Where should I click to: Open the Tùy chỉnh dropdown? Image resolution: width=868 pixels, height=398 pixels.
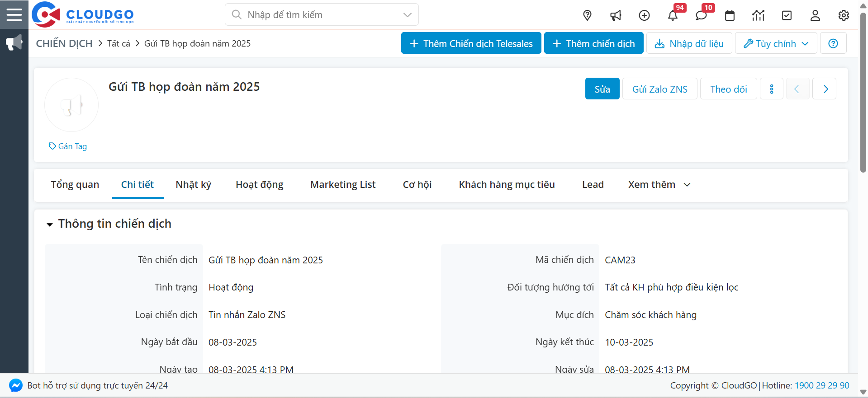(x=776, y=43)
